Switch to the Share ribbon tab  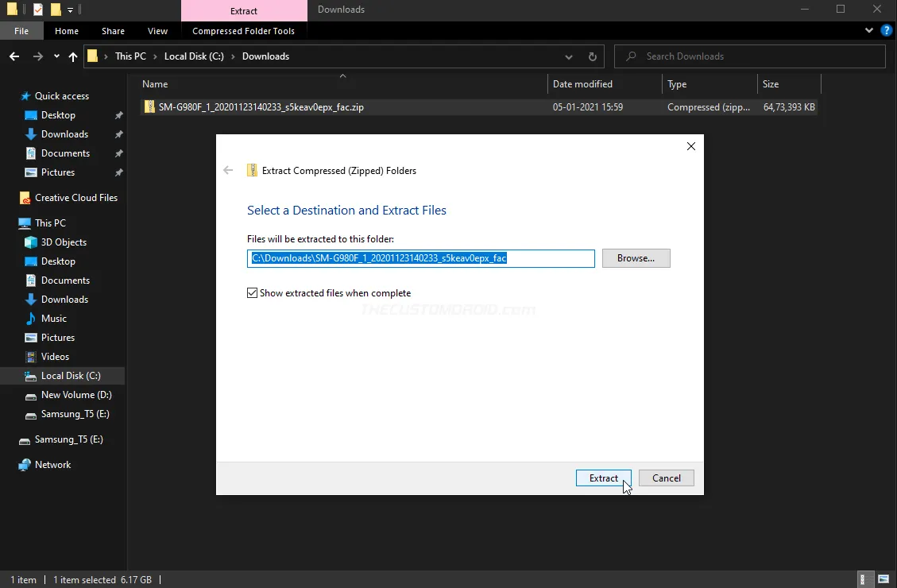(113, 30)
